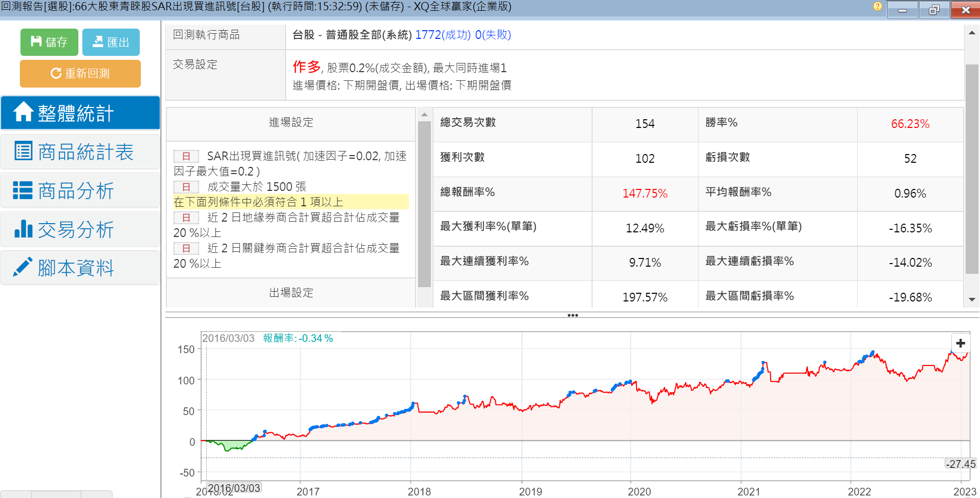The width and height of the screenshot is (980, 498).
Task: Click the scroll up arrow of statistics panel
Action: click(972, 33)
